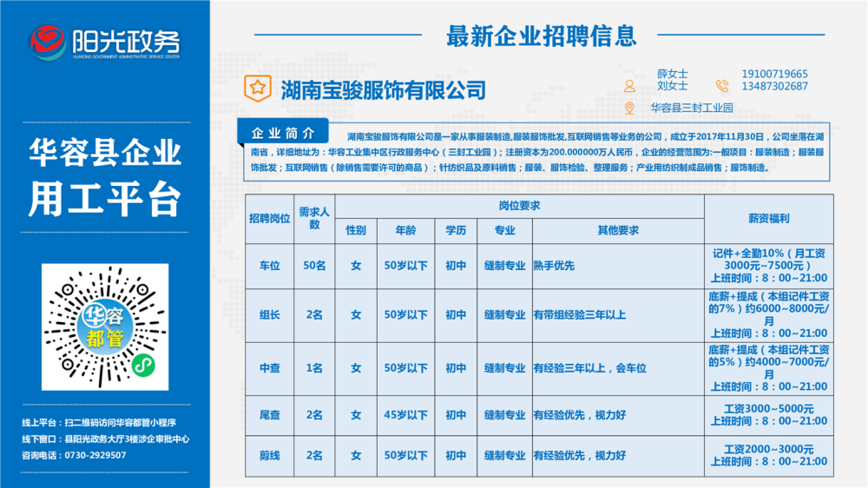Viewport: 868px width, 488px height.
Task: Click company name 湖南宝骏服饰有限公司
Action: (x=383, y=90)
